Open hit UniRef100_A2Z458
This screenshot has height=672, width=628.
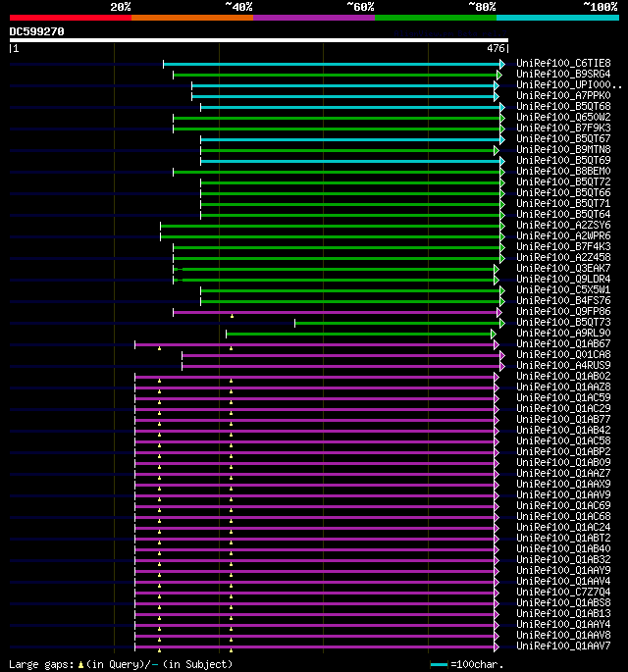[563, 258]
